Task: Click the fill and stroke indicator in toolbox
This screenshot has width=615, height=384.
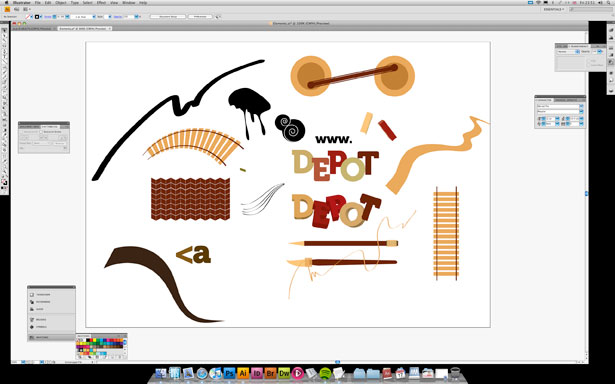Action: 4,182
